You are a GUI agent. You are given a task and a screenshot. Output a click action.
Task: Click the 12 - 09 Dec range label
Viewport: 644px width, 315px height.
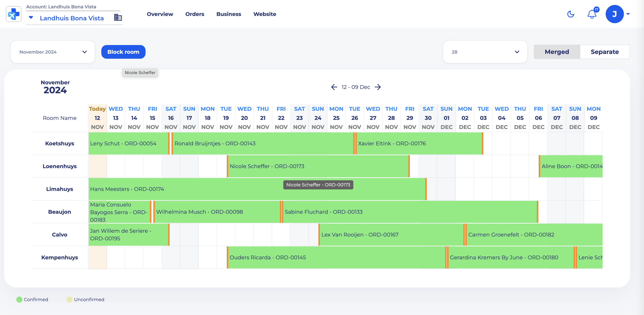[356, 87]
